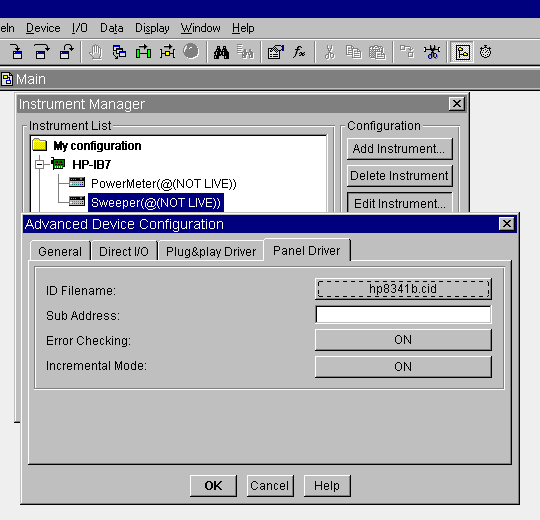
Task: Click the Sub Address input field
Action: click(403, 314)
